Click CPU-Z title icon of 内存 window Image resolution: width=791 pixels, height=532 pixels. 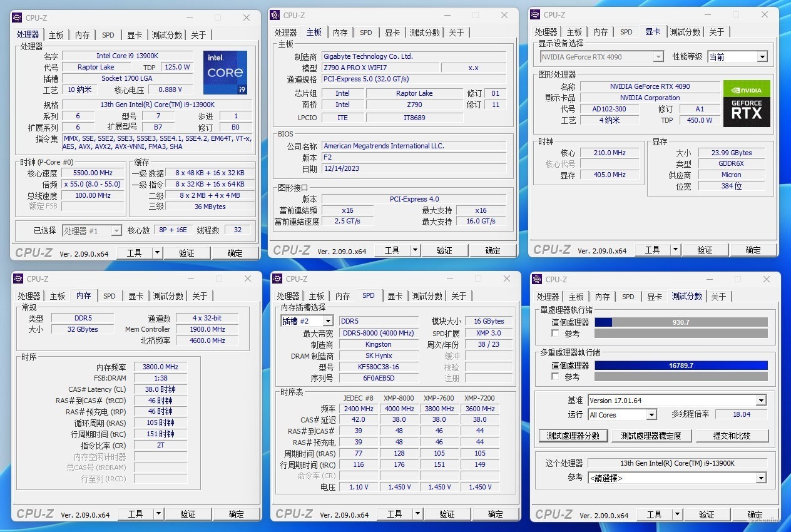pyautogui.click(x=19, y=279)
